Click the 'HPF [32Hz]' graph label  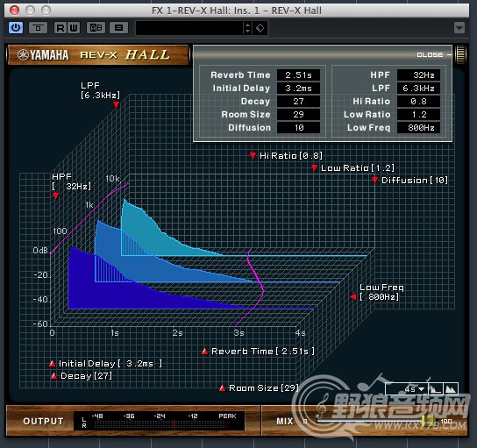point(71,181)
